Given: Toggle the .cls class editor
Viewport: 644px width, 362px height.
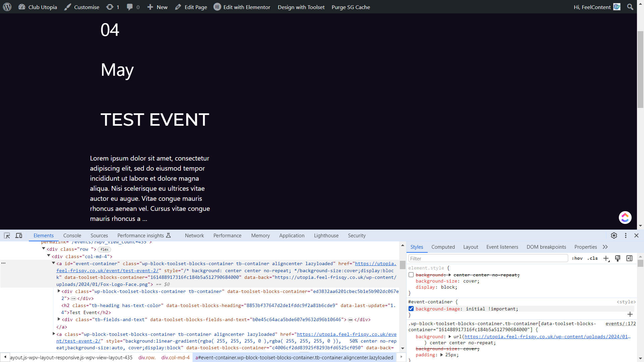Looking at the screenshot, I should [x=592, y=258].
